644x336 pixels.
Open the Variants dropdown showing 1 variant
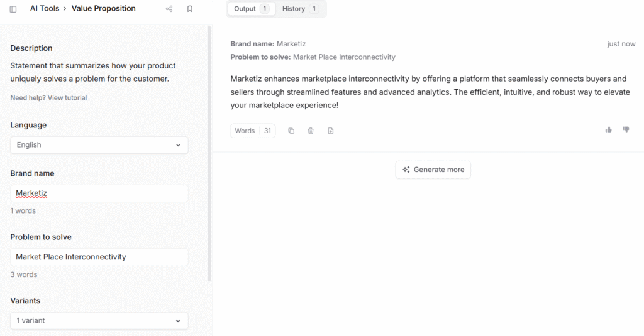[99, 321]
